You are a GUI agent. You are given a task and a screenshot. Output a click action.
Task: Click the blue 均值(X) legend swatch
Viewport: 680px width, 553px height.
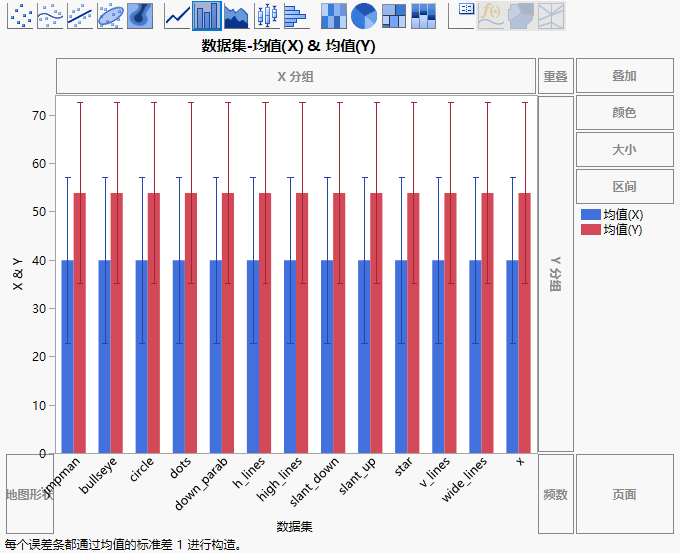pos(590,215)
